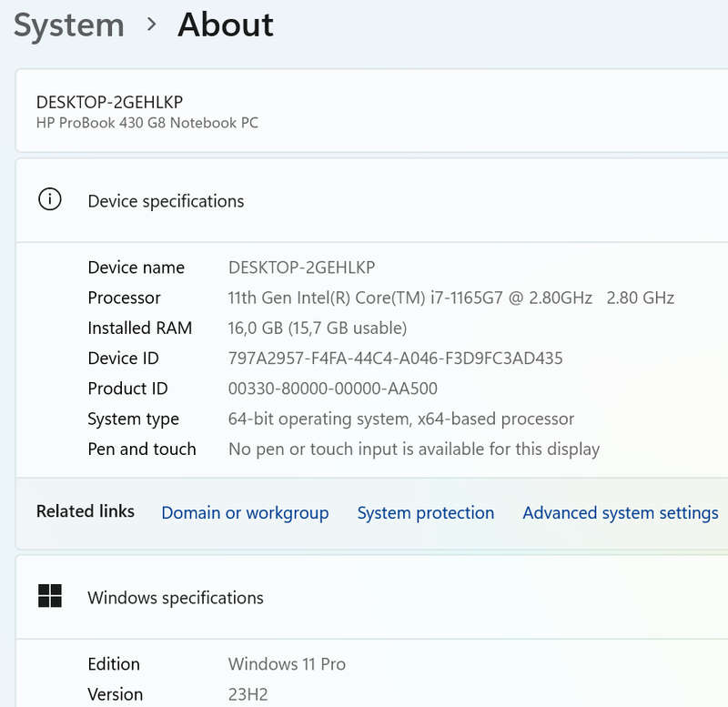Screen dimensions: 728x707
Task: Collapse the Device specifications section header
Action: point(372,200)
